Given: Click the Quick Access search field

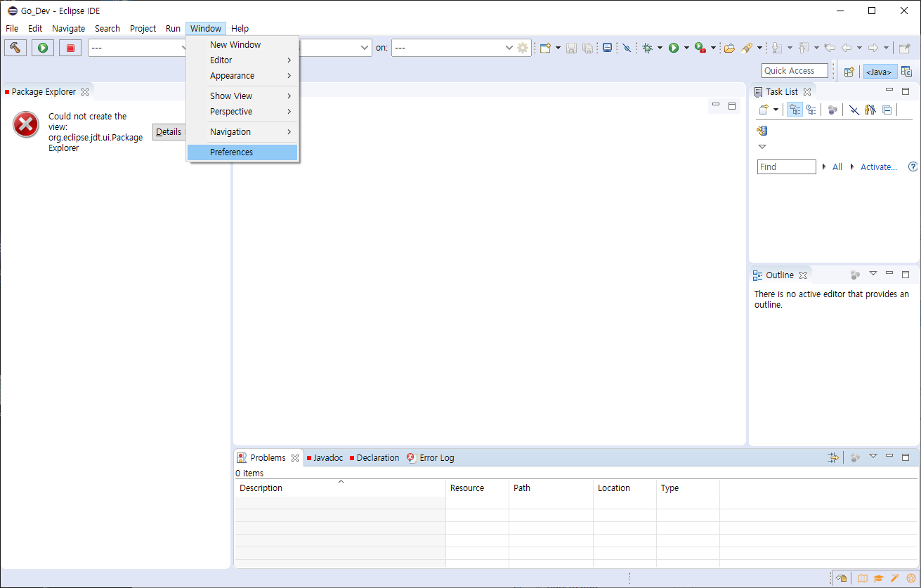Looking at the screenshot, I should coord(795,71).
